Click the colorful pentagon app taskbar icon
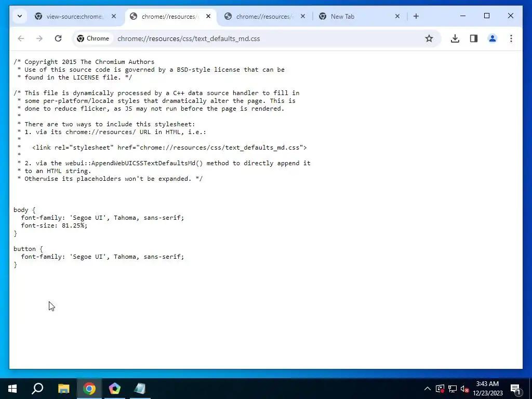This screenshot has width=532, height=399. (115, 389)
